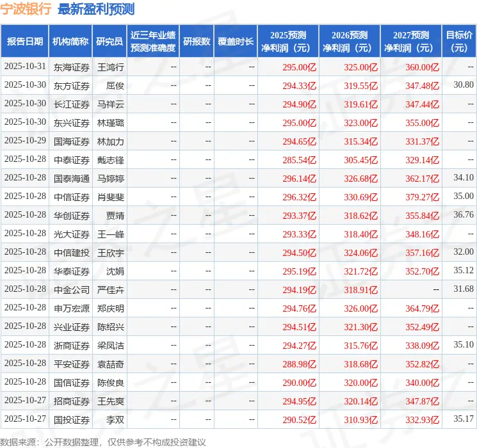Click target price 34.10

[x=464, y=178]
